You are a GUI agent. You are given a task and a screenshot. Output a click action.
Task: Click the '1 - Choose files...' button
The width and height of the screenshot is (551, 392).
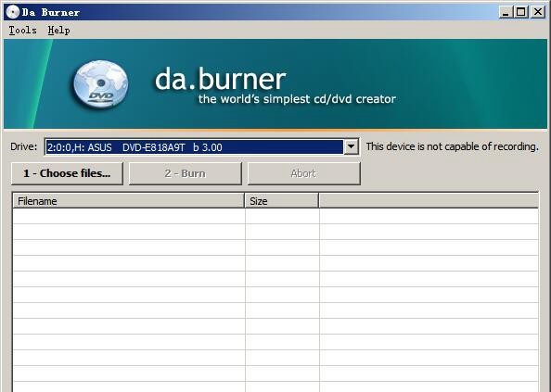(67, 173)
